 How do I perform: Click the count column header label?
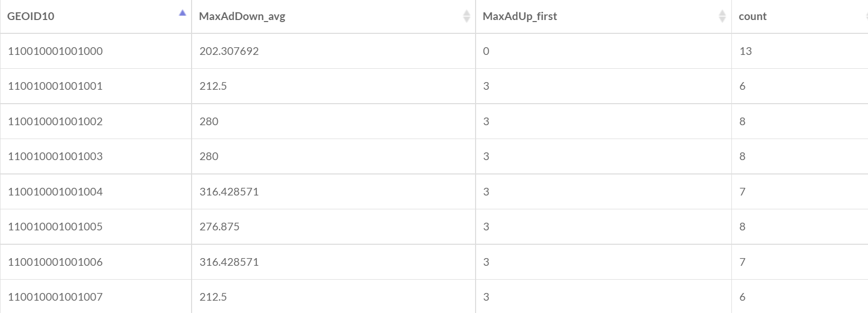point(752,16)
